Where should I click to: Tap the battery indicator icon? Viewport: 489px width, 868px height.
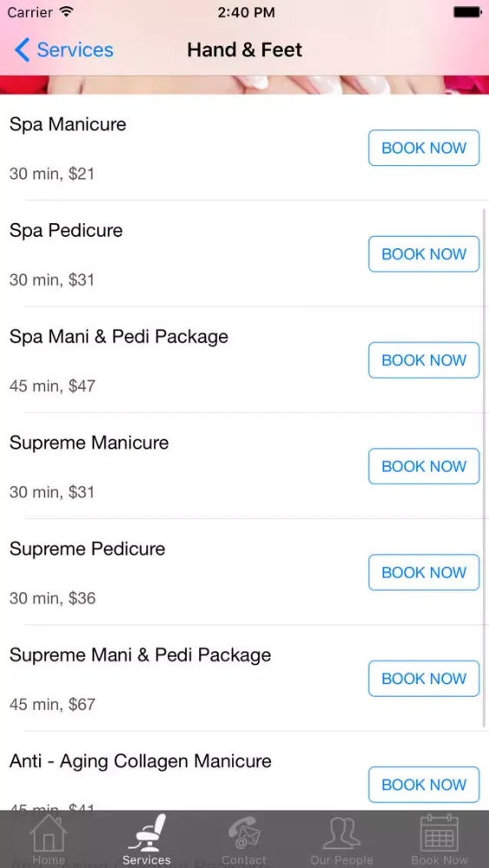pos(467,12)
